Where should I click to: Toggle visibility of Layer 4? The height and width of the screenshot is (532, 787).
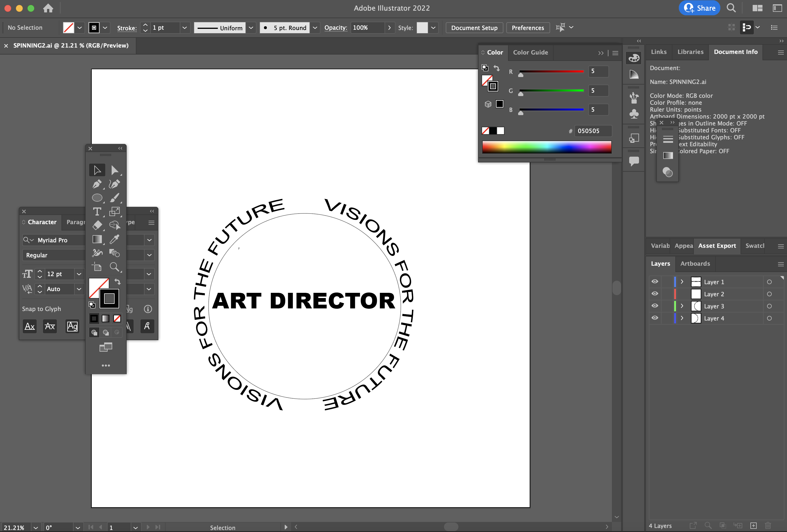pos(654,318)
